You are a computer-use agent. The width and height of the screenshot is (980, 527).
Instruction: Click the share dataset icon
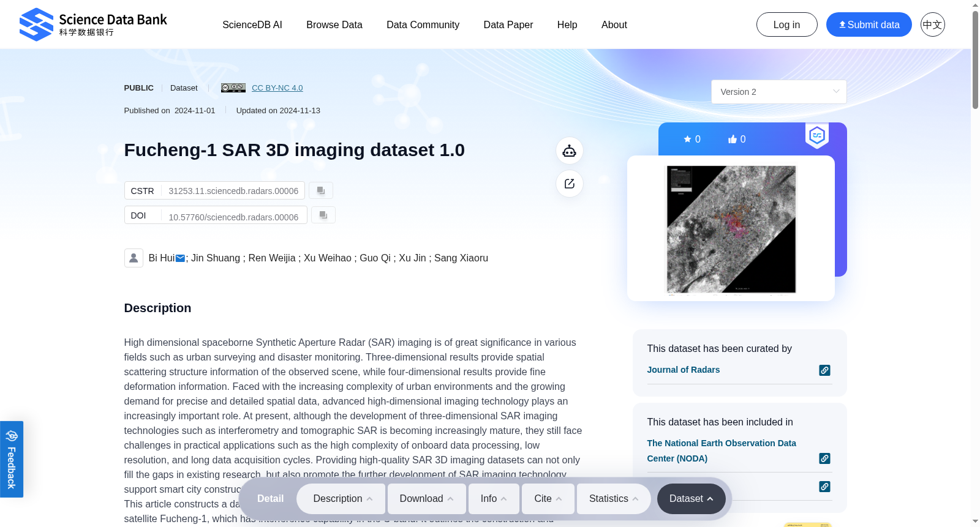pyautogui.click(x=570, y=184)
